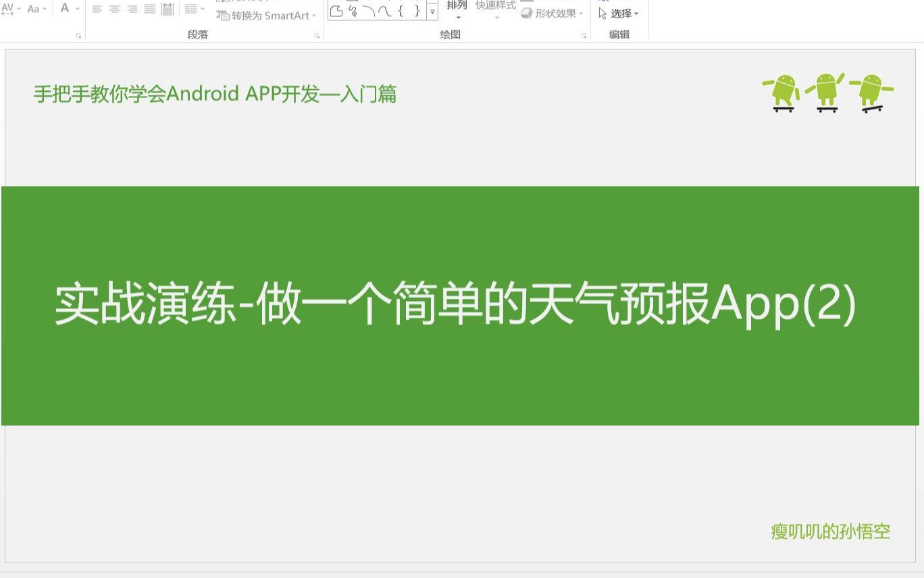924x578 pixels.
Task: Click the font color A icon
Action: (x=65, y=9)
